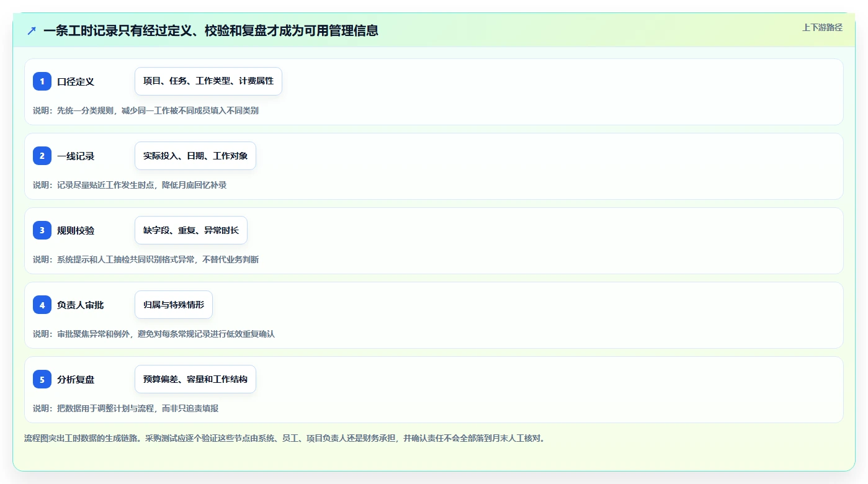Image resolution: width=868 pixels, height=484 pixels.
Task: Click the 上下游路径 label at top right
Action: [x=822, y=27]
